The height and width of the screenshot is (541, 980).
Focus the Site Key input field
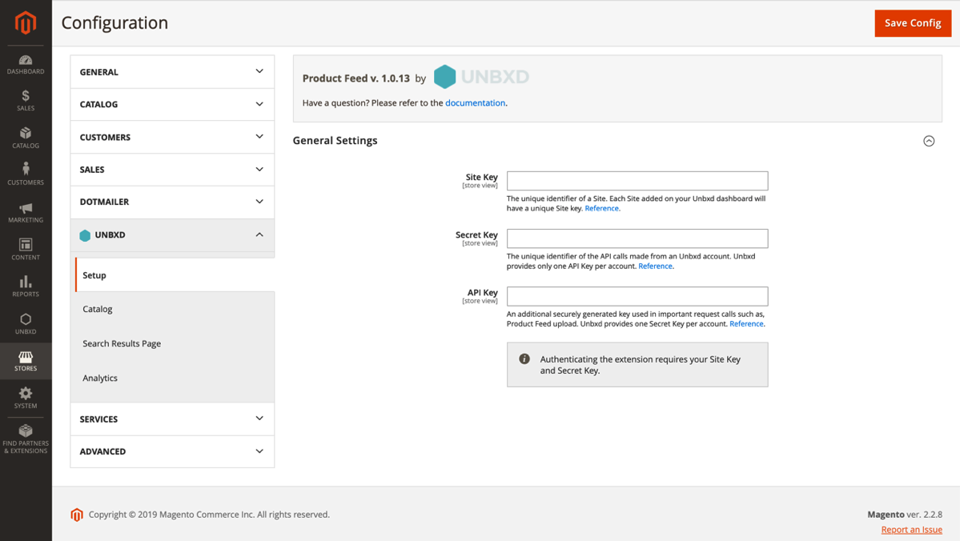(x=637, y=181)
